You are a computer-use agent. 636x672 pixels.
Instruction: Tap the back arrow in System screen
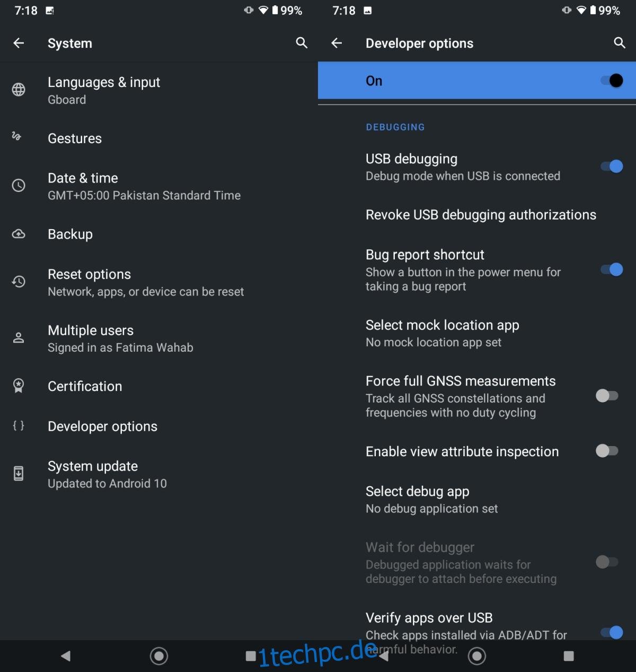[19, 43]
